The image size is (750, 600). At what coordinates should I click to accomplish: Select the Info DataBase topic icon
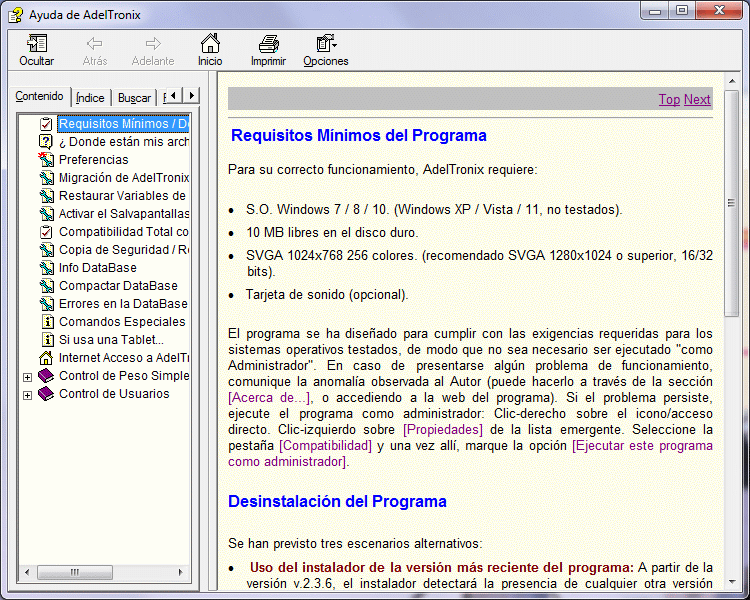[x=46, y=268]
